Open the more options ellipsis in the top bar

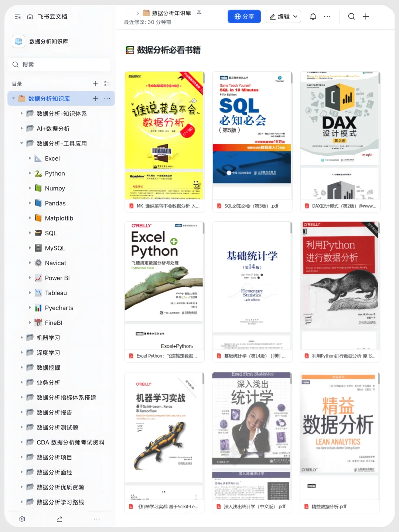[x=327, y=17]
